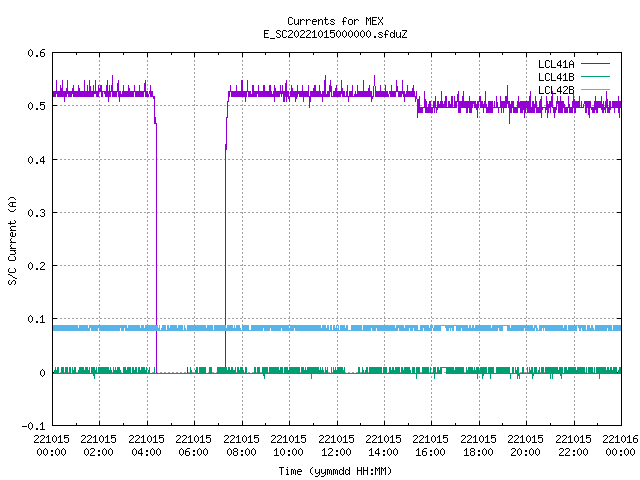The height and width of the screenshot is (480, 640).
Task: Click the x-axis tick label 221015 18:00
Action: (x=478, y=446)
